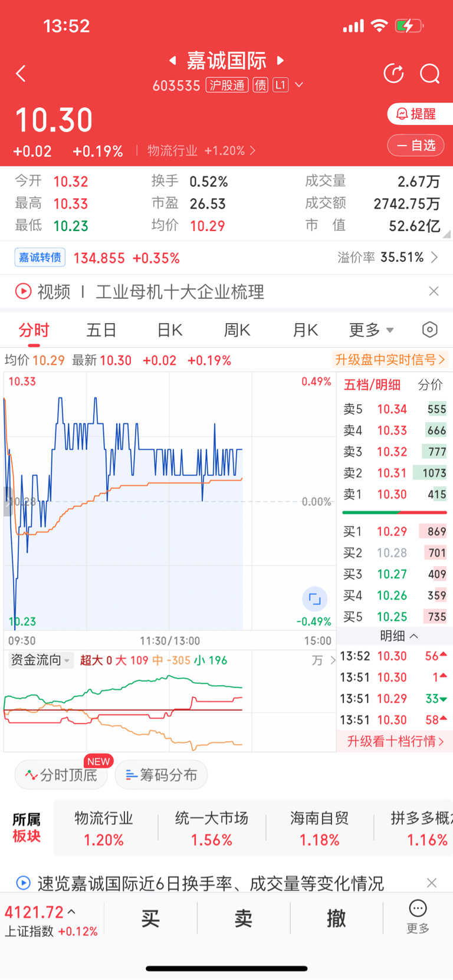Select the 买1 10.29 order row
Viewport: 453px width, 980px height.
click(x=395, y=531)
